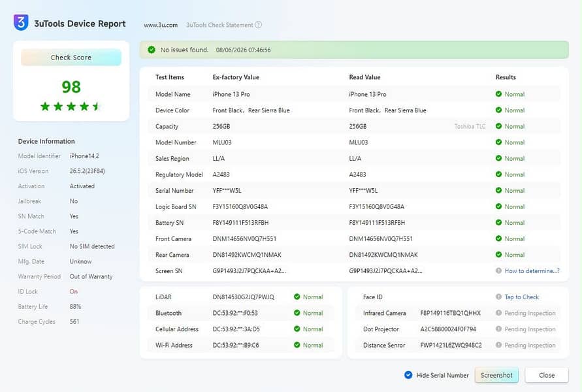Click the green check icon in Sales Region row
This screenshot has height=392, width=582.
[498, 158]
